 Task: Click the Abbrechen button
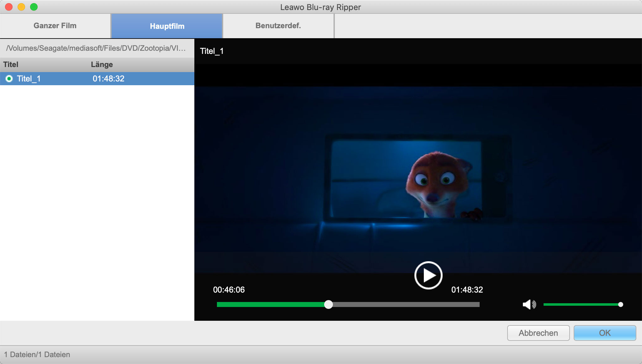(x=538, y=333)
